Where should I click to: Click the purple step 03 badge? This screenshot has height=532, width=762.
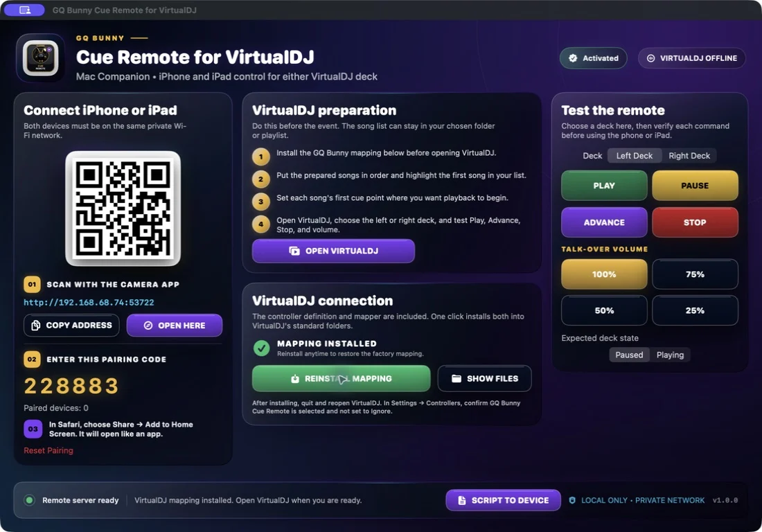tap(33, 429)
